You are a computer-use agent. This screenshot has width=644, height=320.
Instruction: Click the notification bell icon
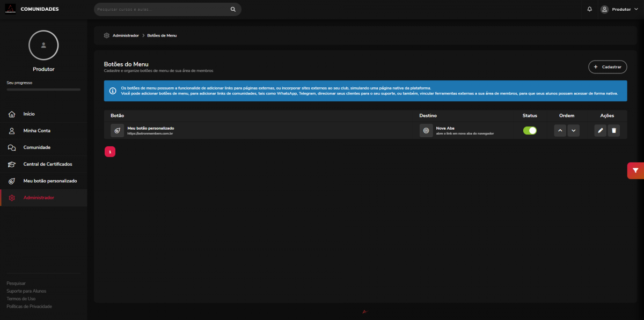coord(589,9)
